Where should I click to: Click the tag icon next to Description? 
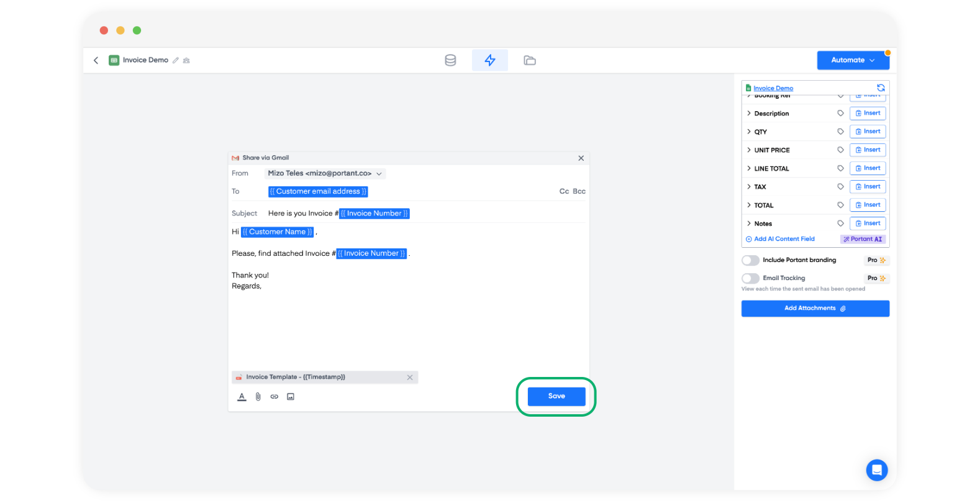click(x=840, y=114)
